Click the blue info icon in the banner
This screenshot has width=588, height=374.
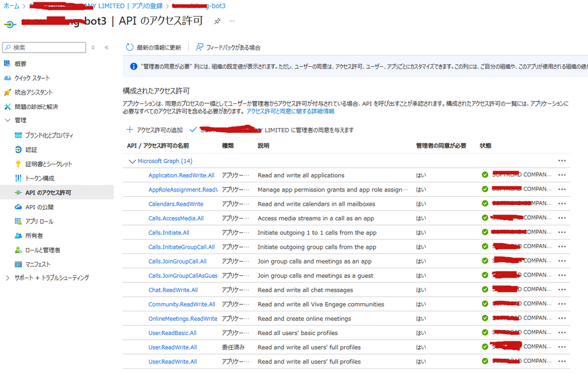coord(133,66)
